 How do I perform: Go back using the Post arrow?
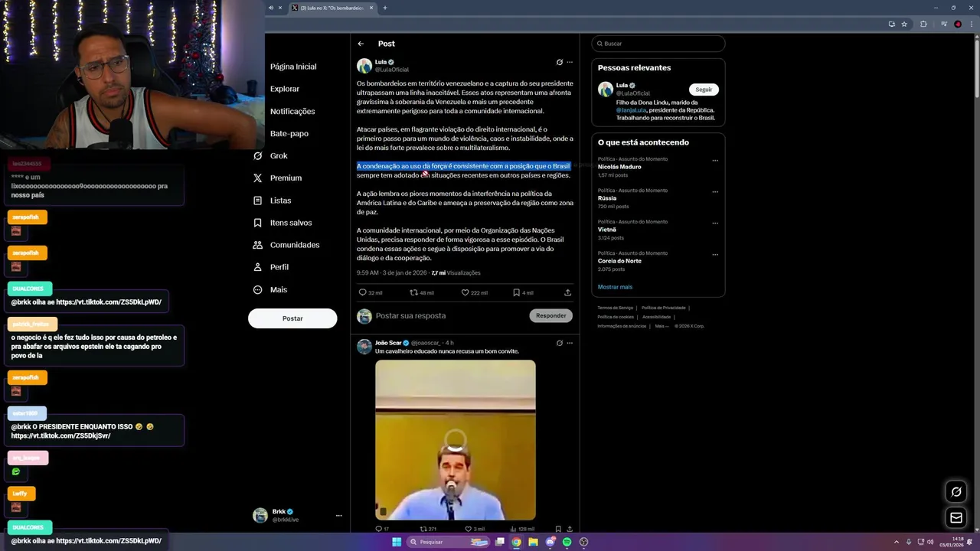coord(361,44)
